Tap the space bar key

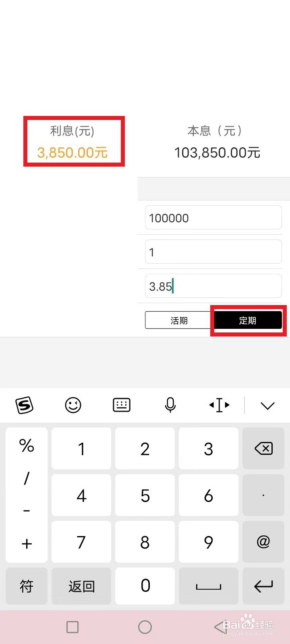209,586
